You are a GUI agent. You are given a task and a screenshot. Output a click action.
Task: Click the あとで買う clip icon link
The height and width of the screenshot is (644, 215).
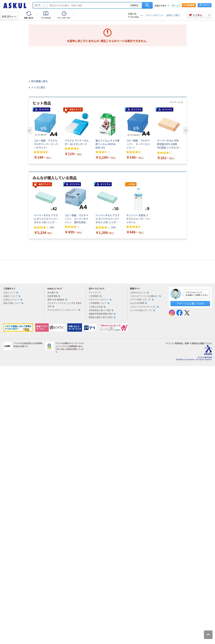[173, 15]
